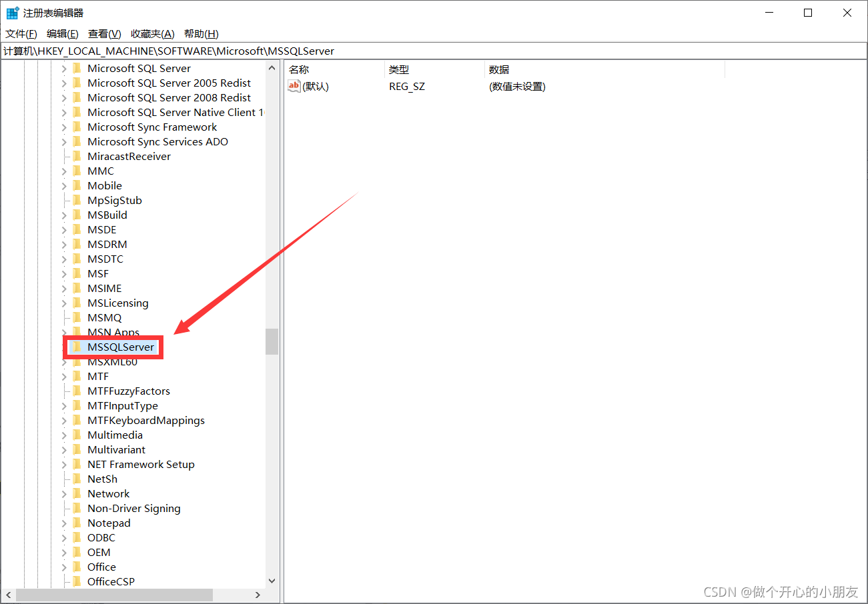
Task: Expand the Microsoft Sync Framework key
Action: (64, 127)
